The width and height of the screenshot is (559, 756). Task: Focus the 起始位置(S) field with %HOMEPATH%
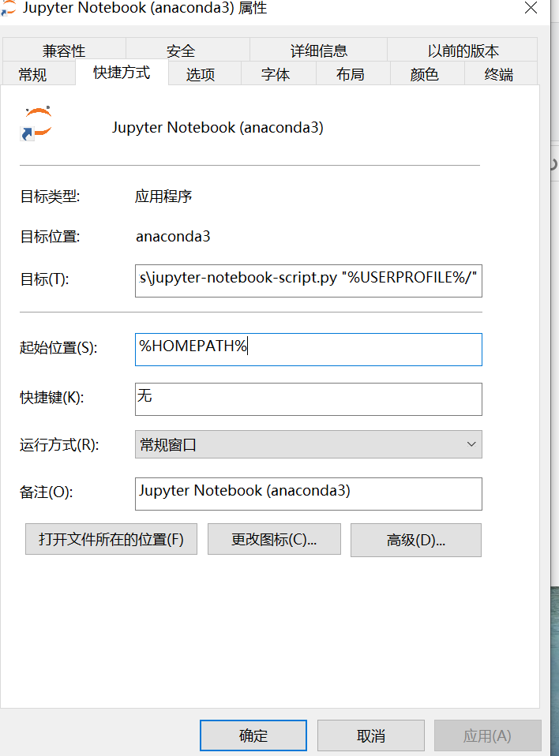point(309,350)
